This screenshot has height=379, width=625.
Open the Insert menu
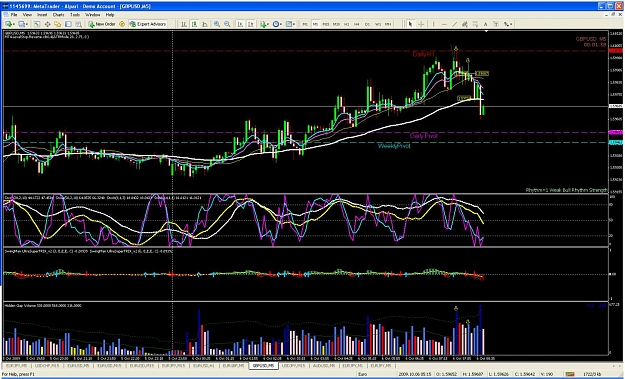(x=42, y=15)
